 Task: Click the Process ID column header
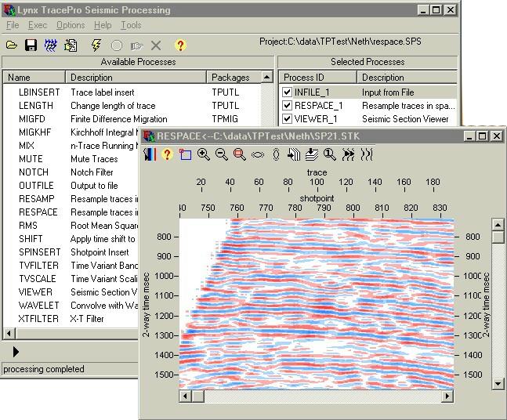318,78
